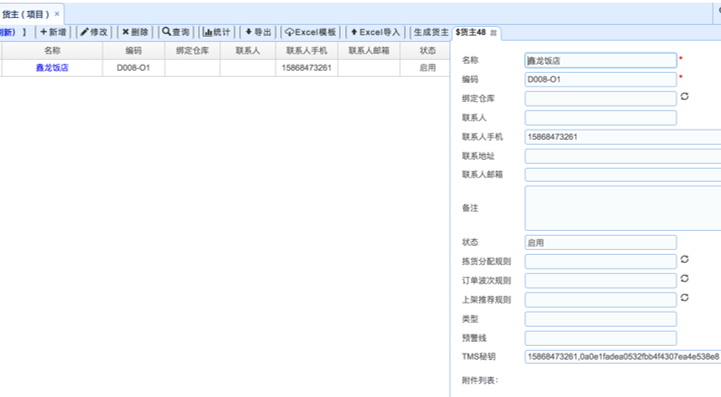Click the 类型 field
The image size is (721, 397).
[x=601, y=319]
